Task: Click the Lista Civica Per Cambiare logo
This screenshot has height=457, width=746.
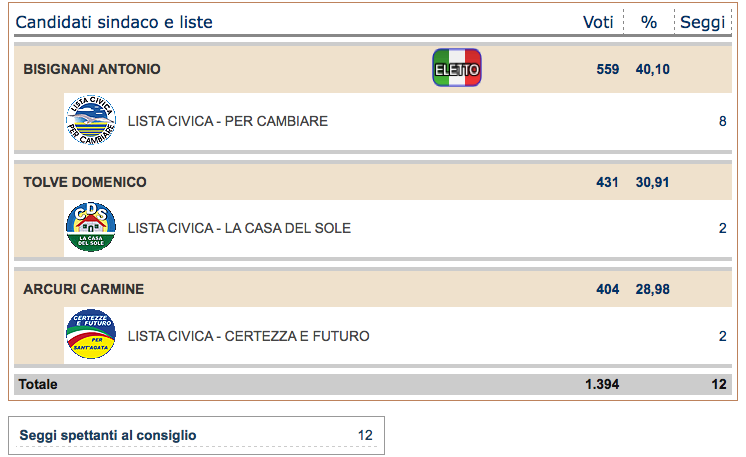Action: pyautogui.click(x=91, y=120)
